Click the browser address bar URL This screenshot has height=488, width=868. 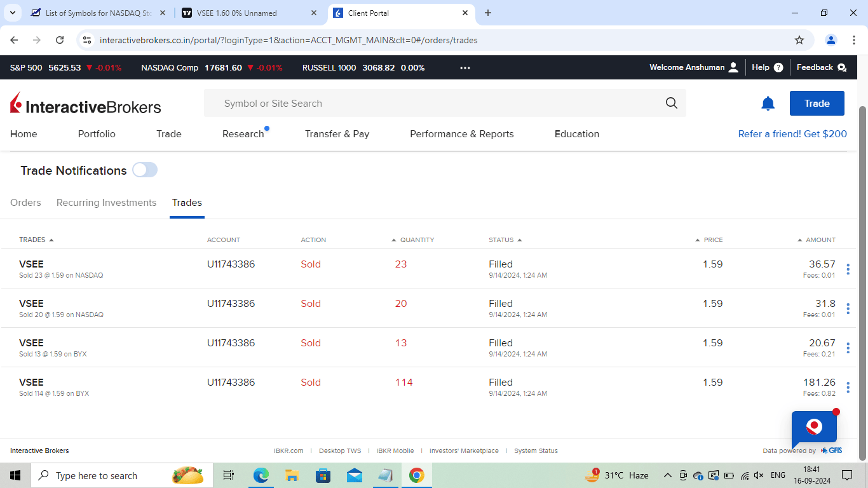(x=288, y=40)
